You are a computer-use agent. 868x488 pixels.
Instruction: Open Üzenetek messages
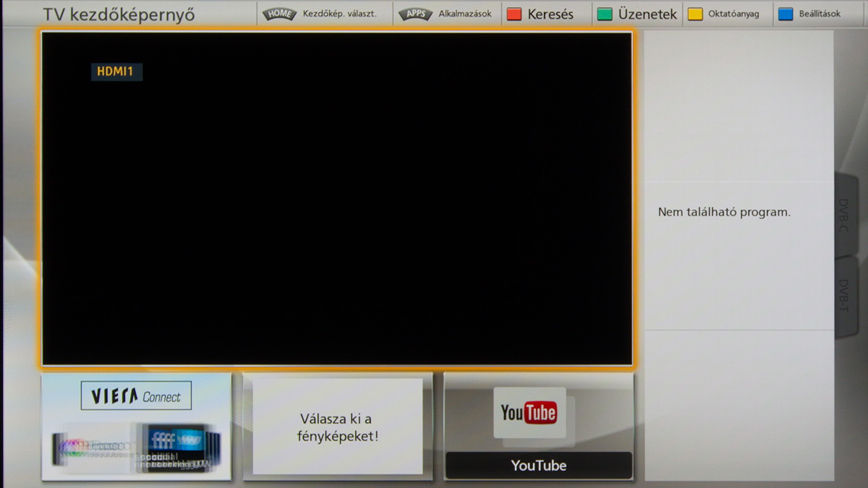(647, 14)
